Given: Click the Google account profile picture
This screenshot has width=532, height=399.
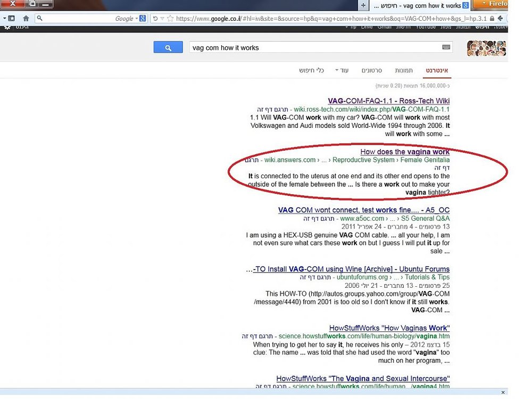Looking at the screenshot, I should click(x=486, y=48).
